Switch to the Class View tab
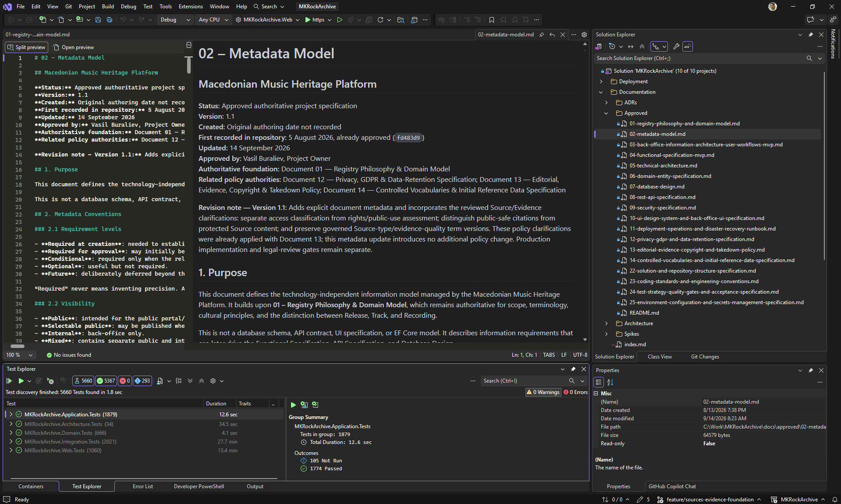841x504 pixels. 660,357
